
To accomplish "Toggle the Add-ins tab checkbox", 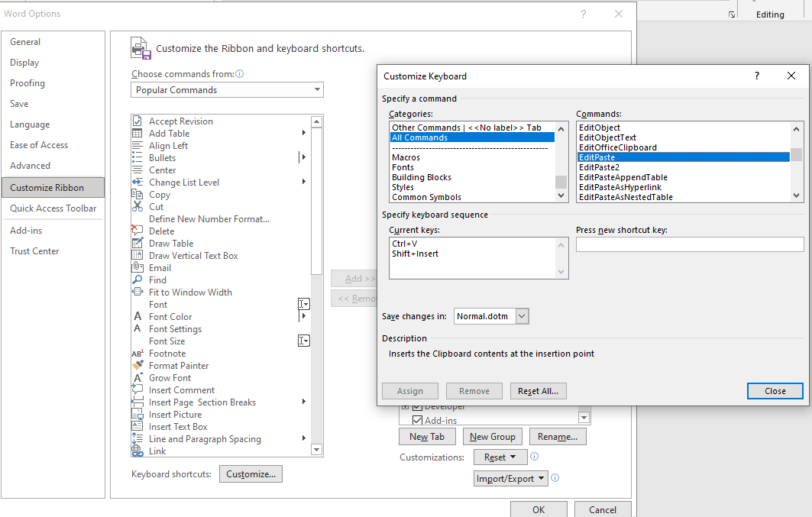I will click(x=417, y=420).
